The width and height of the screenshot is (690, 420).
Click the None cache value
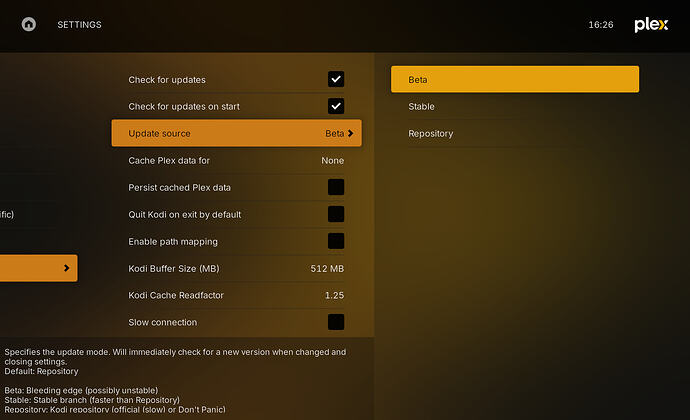pyautogui.click(x=333, y=161)
